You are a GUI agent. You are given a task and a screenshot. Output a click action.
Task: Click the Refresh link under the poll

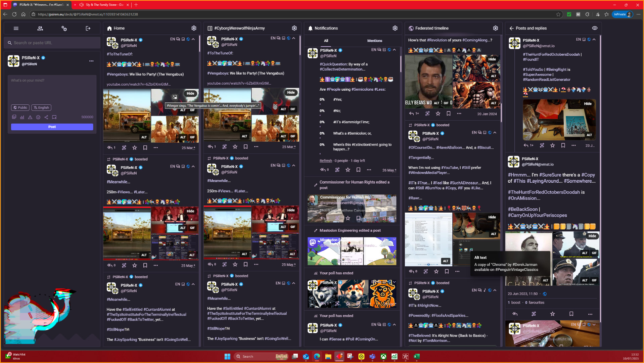326,161
